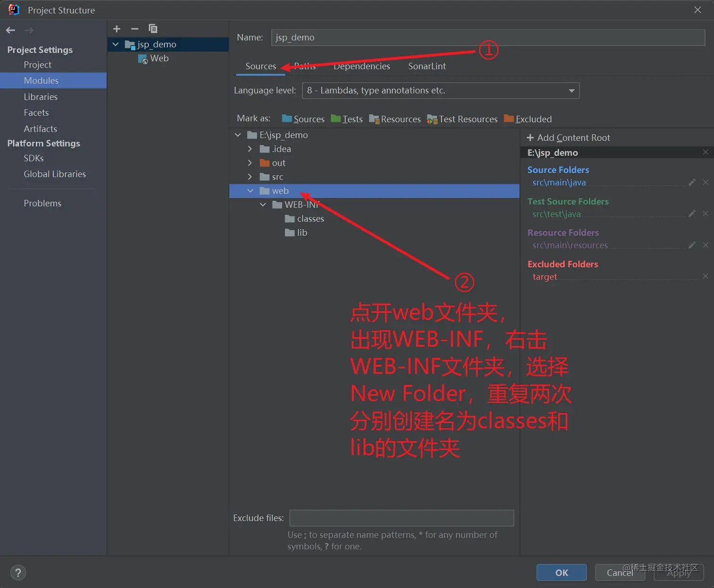Mark folder as Resources
Screen dimensions: 714x588
click(395, 119)
